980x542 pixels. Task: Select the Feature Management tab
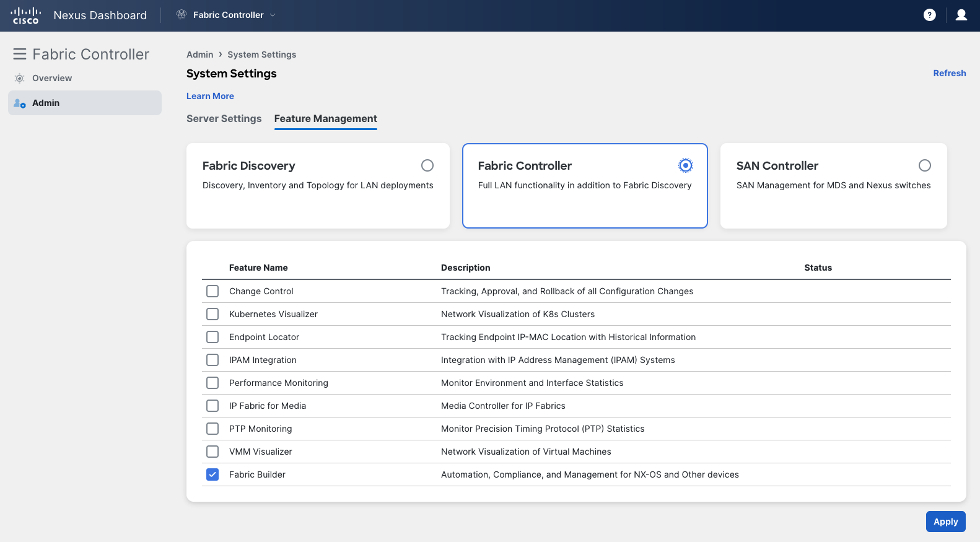pos(326,118)
